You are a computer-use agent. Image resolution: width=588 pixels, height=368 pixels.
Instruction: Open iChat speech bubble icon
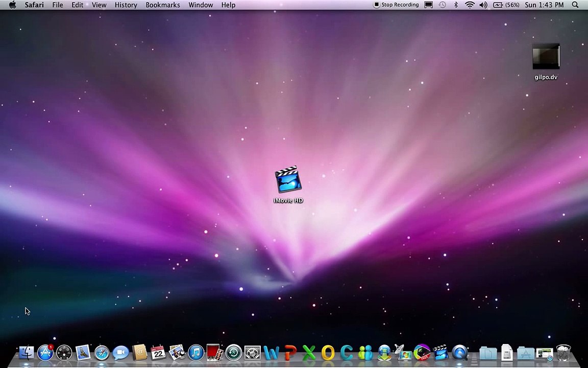pos(120,353)
